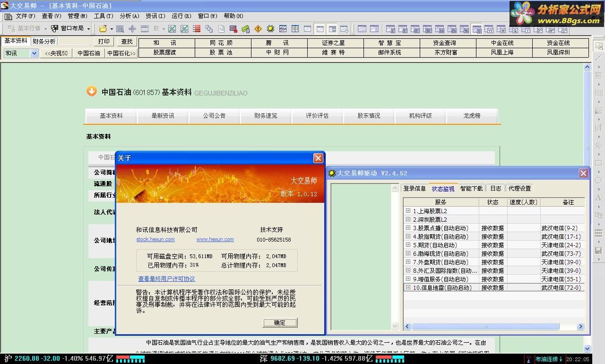The height and width of the screenshot is (364, 605).
Task: Open the dropdown arrow next to folder icon
Action: [112, 29]
